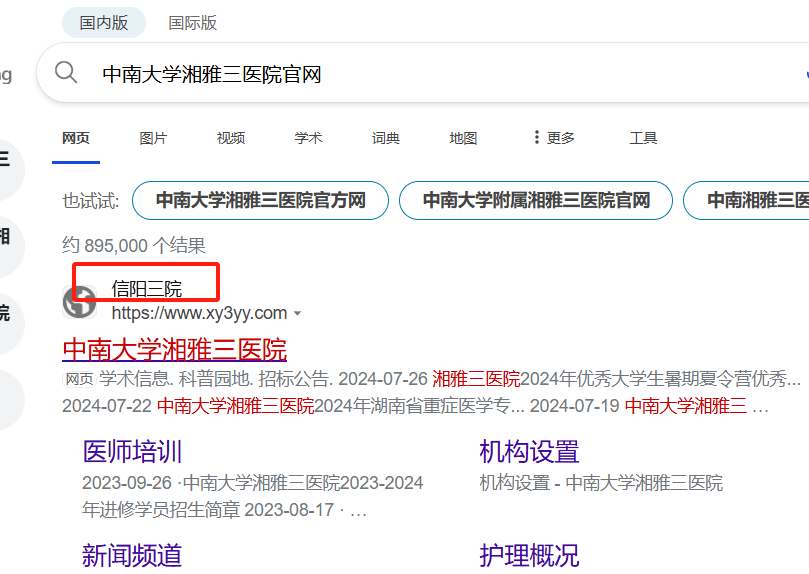Click the search magnifier icon
The height and width of the screenshot is (574, 809).
66,72
